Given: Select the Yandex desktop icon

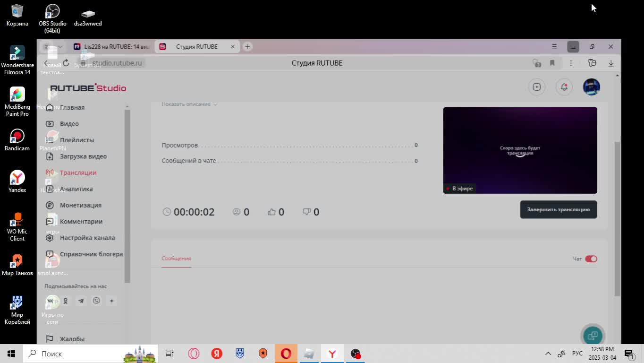Looking at the screenshot, I should coord(17,181).
